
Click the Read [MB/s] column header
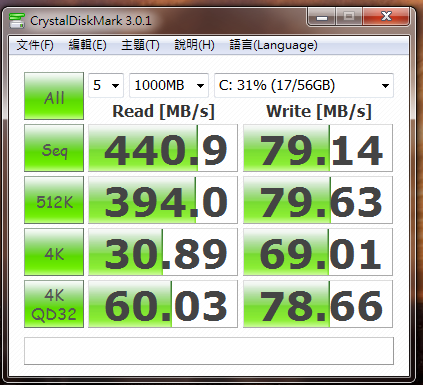click(x=163, y=111)
